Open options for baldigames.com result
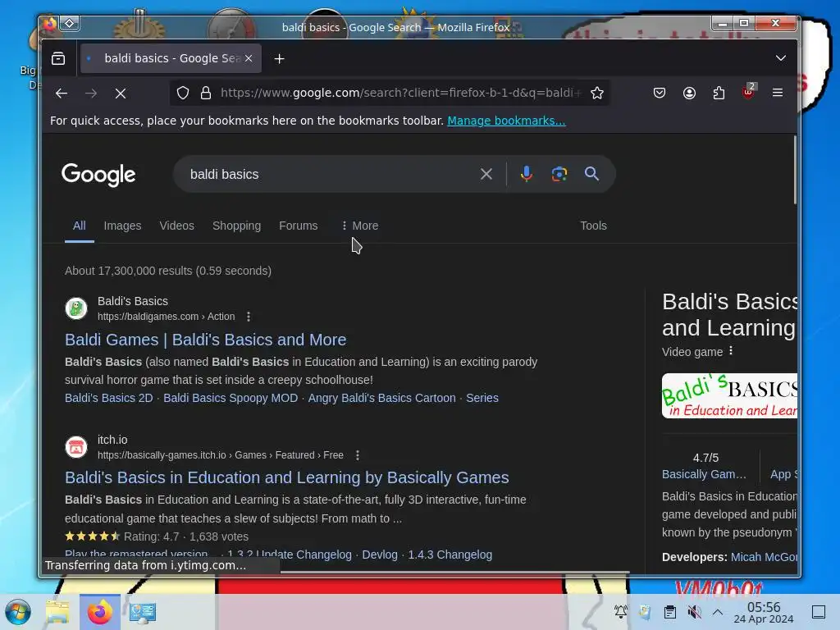Viewport: 840px width, 630px height. [x=248, y=317]
